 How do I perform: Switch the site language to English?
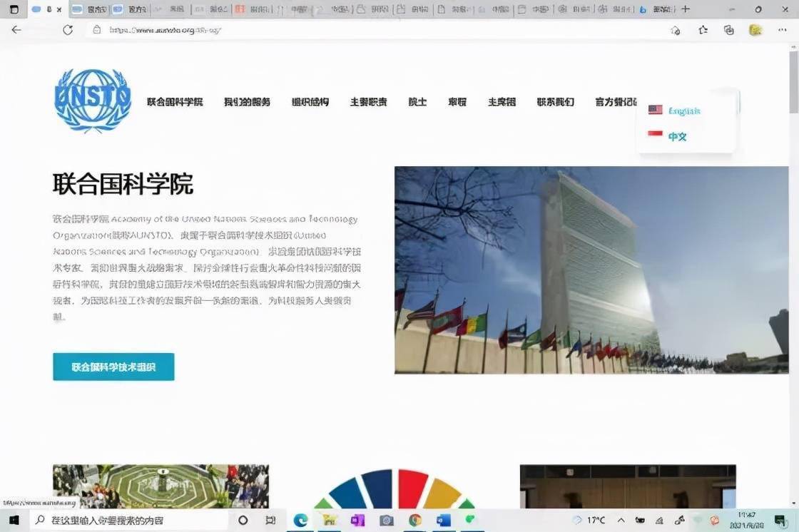pyautogui.click(x=683, y=110)
